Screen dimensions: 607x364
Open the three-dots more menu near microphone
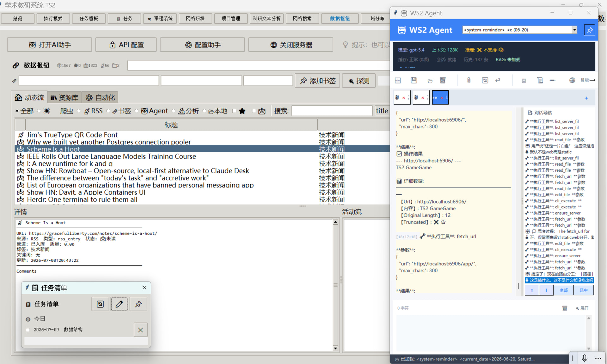598,358
